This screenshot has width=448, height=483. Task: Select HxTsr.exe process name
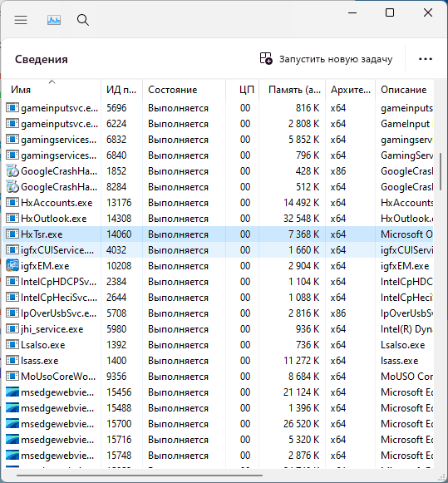click(42, 234)
